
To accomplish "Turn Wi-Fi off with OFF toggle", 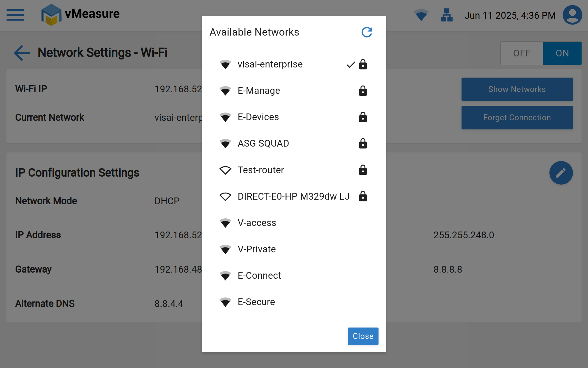I will click(522, 53).
